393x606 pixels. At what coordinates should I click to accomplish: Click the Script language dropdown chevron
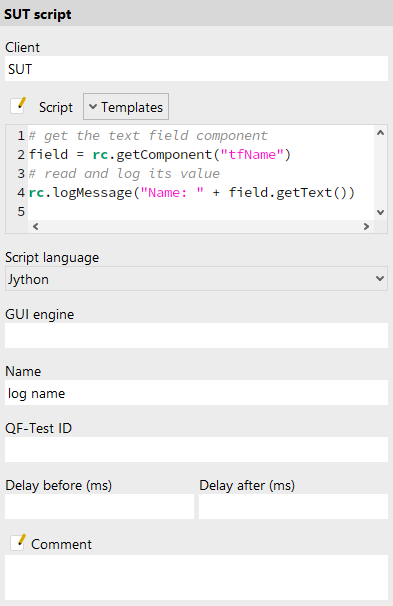pos(380,279)
